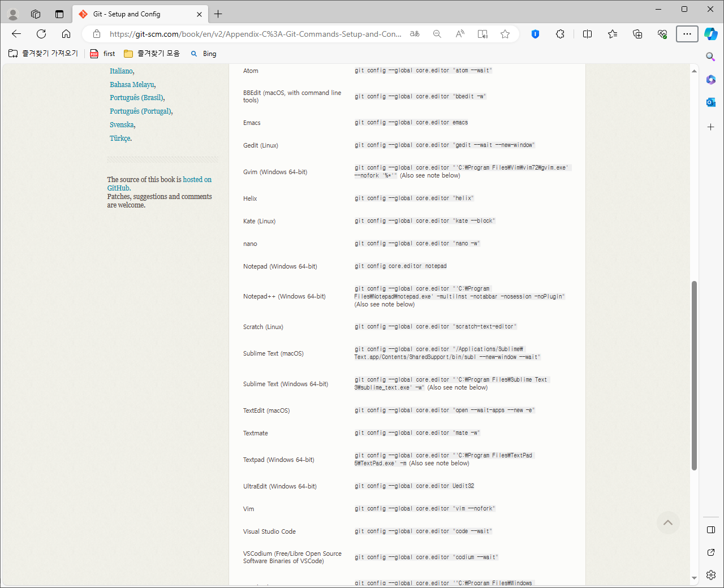The width and height of the screenshot is (724, 588).
Task: Click the UltraEdit (Windows 64-bit) label
Action: 280,486
